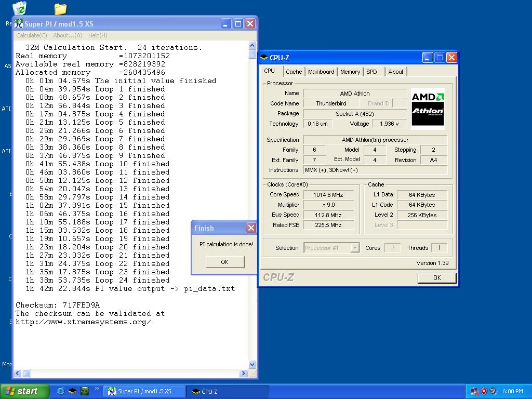
Task: Click the system clock showing 6:00 PM
Action: [x=513, y=391]
